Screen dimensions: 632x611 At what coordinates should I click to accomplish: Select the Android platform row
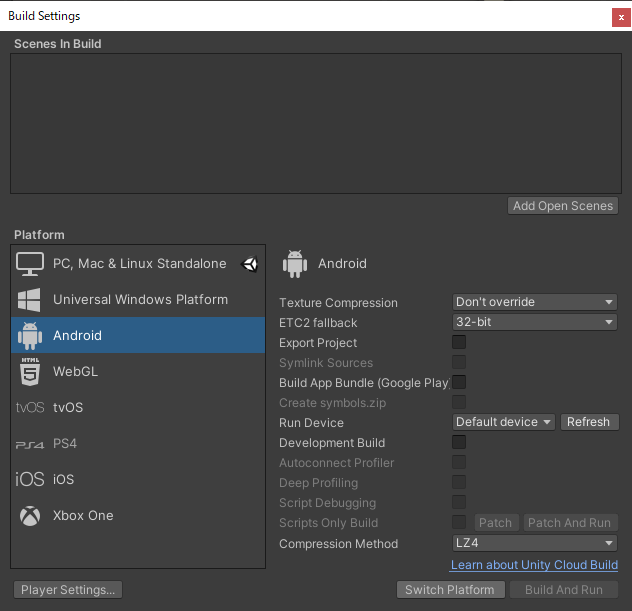click(138, 335)
